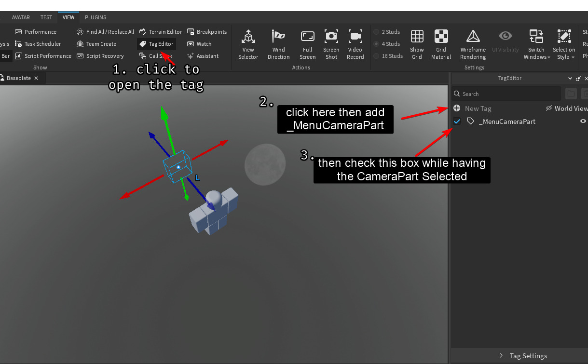Click the TagEditor search field

506,94
